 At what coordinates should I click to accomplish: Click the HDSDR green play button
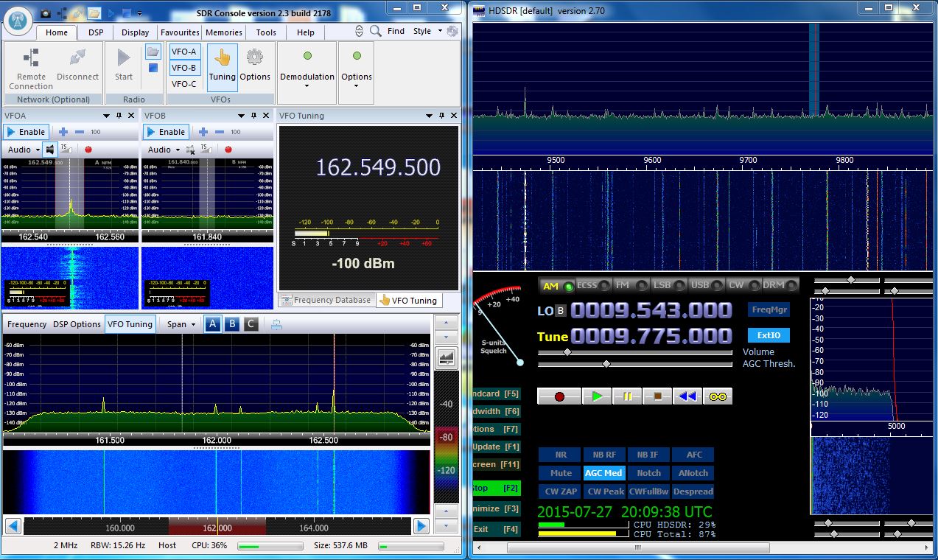coord(597,396)
